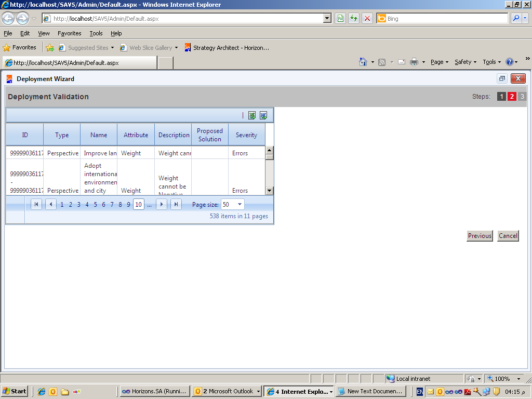This screenshot has height=399, width=532.
Task: Export validation grid to Word
Action: coord(263,115)
